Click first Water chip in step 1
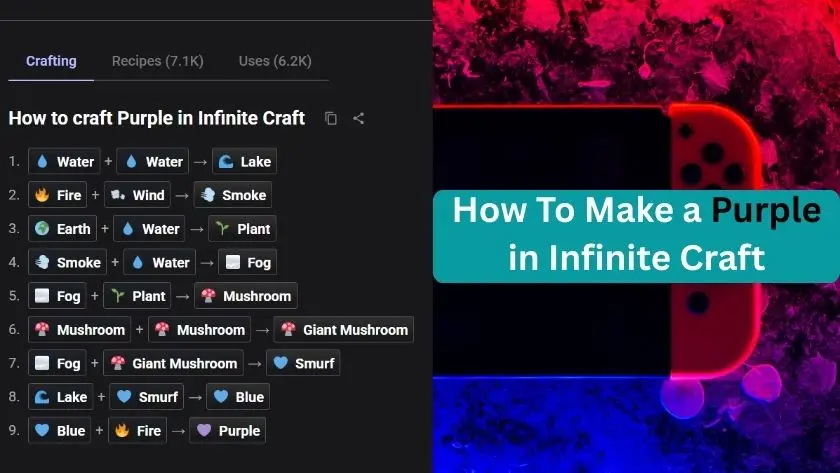Image resolution: width=840 pixels, height=473 pixels. 64,161
